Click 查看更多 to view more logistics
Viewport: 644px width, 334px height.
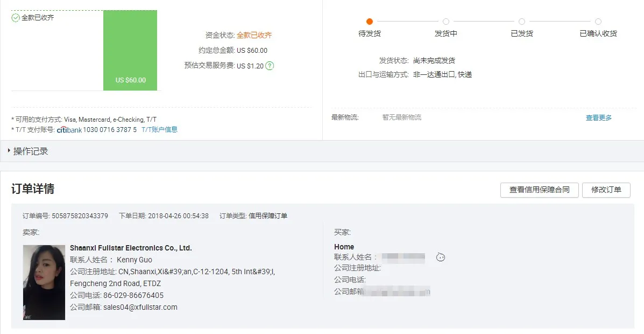[x=598, y=117]
